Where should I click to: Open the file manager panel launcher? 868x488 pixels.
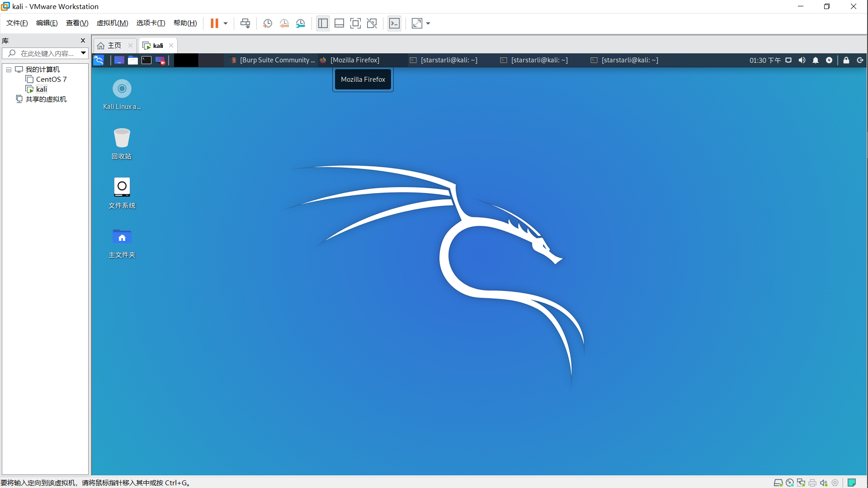(x=132, y=60)
